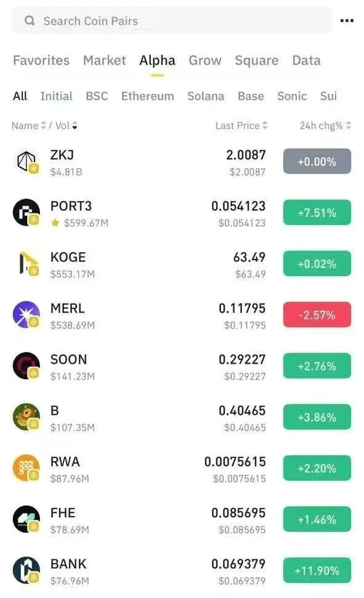The height and width of the screenshot is (598, 364).
Task: Tap the KOGE token icon
Action: click(26, 263)
